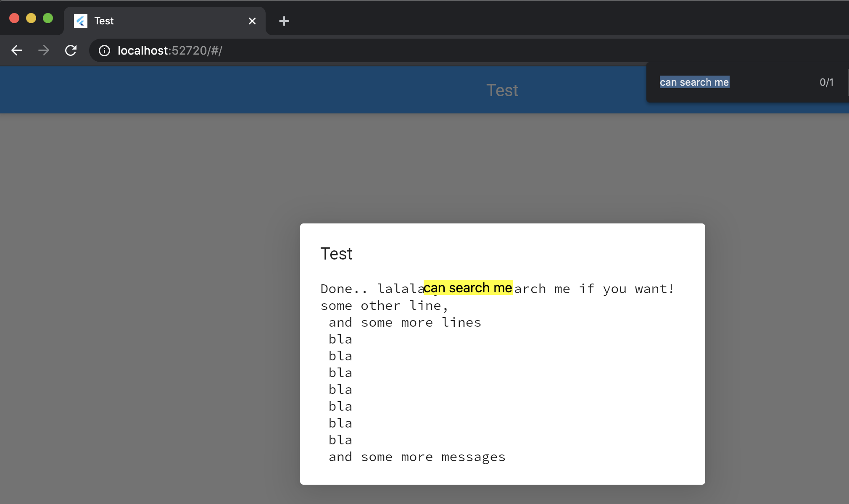Click the first 'bla' line in the card
849x504 pixels.
pos(340,339)
